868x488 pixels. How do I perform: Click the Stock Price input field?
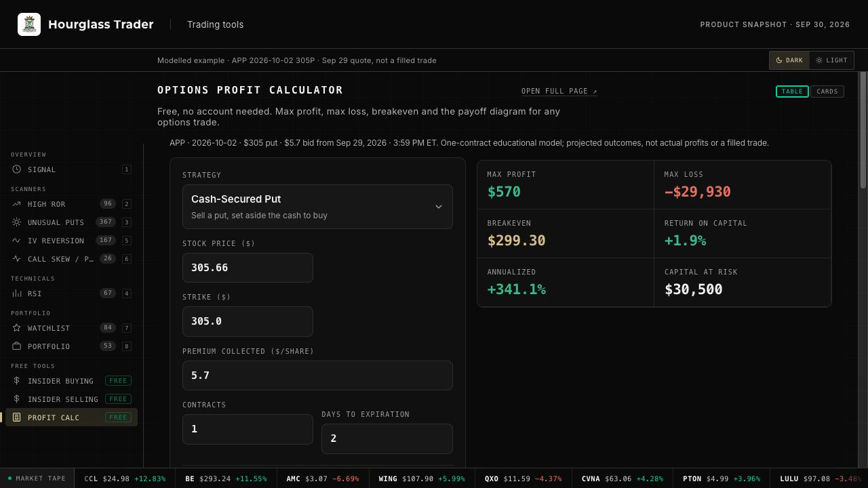coord(248,268)
